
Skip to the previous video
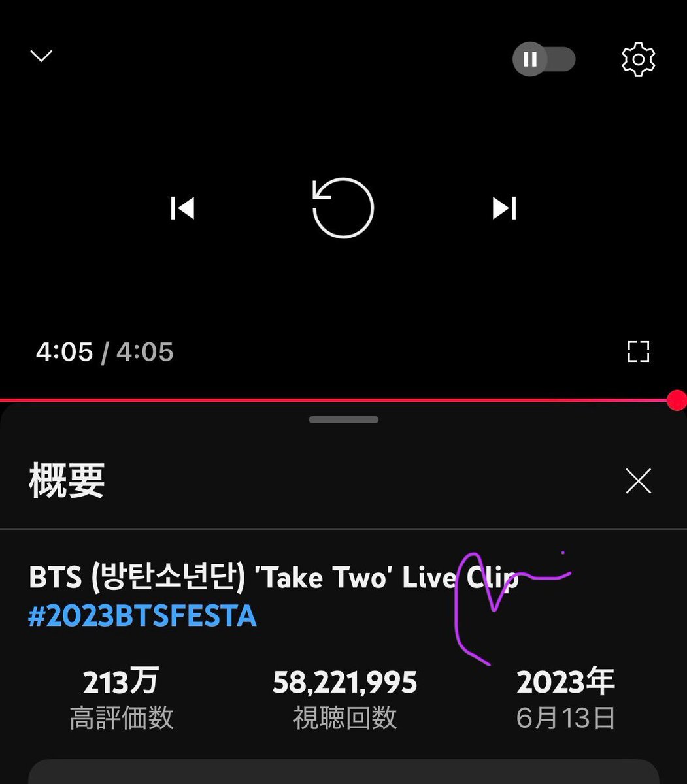(182, 208)
